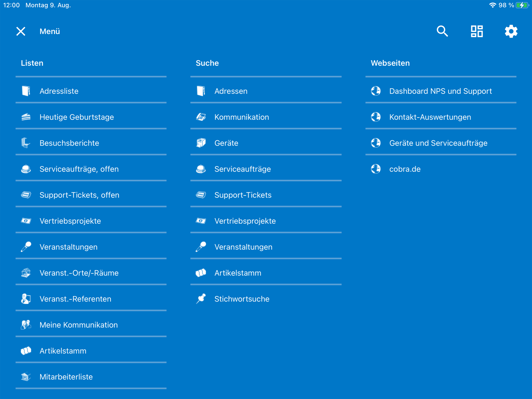Screen dimensions: 532x399
Task: Click the Artikelstamm icon in Suche
Action: tap(201, 273)
